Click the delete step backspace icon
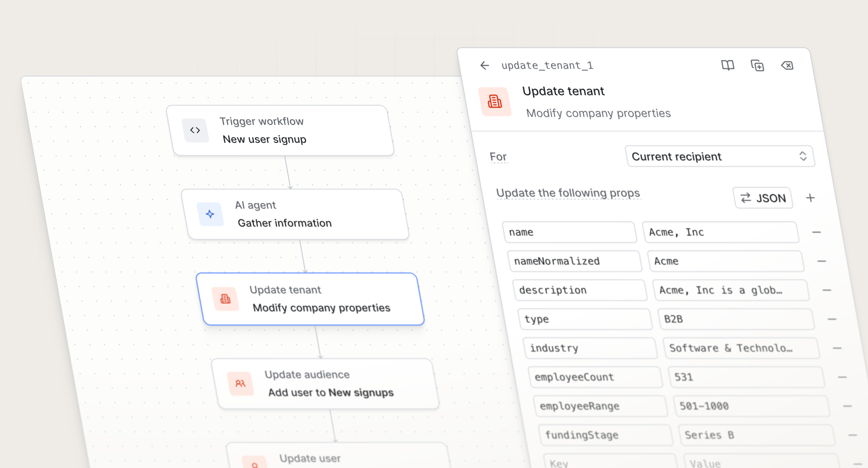868x468 pixels. [787, 65]
